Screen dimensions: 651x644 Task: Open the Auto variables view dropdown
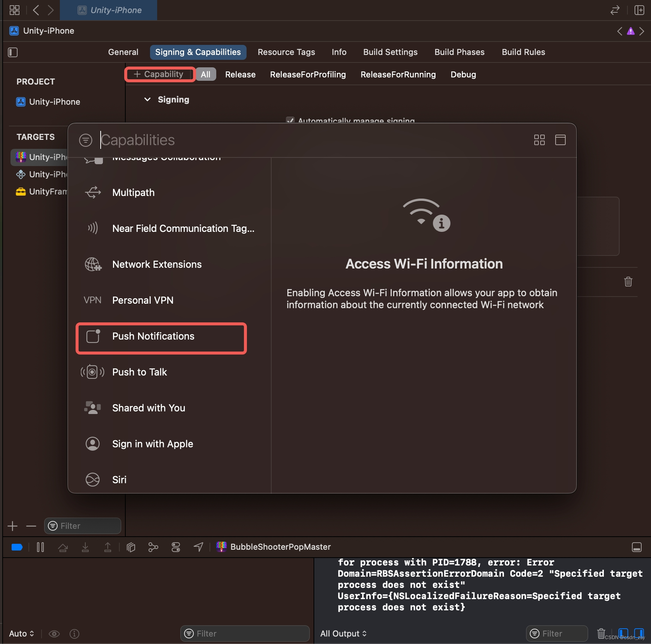coord(21,633)
